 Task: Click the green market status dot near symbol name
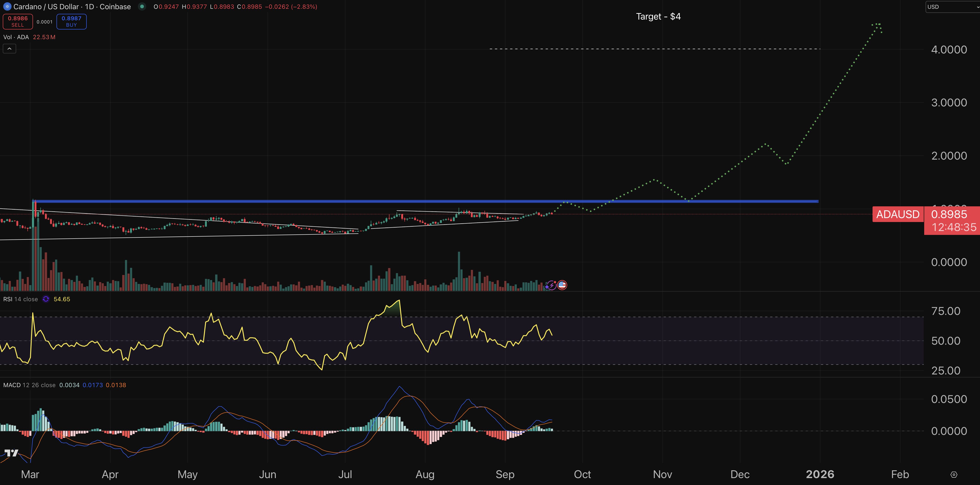click(x=142, y=6)
